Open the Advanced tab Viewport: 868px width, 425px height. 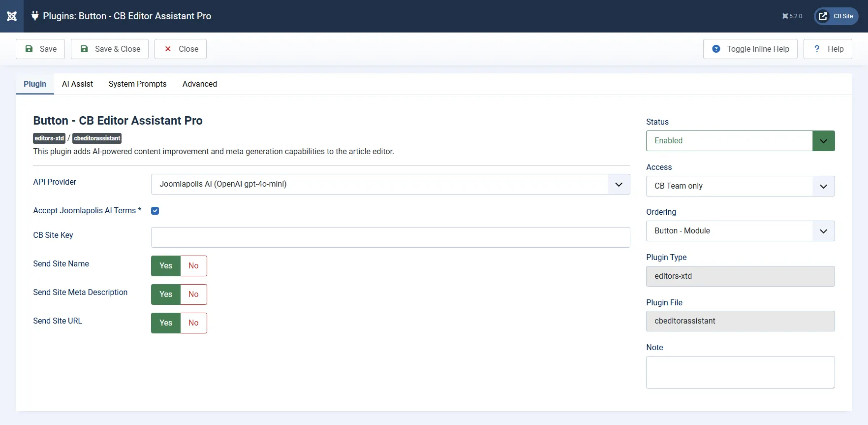click(200, 84)
